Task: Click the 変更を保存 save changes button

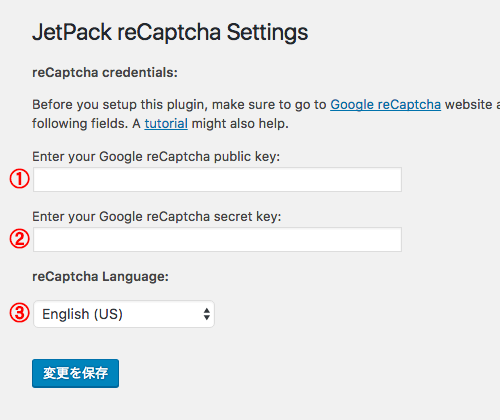Action: pos(75,373)
